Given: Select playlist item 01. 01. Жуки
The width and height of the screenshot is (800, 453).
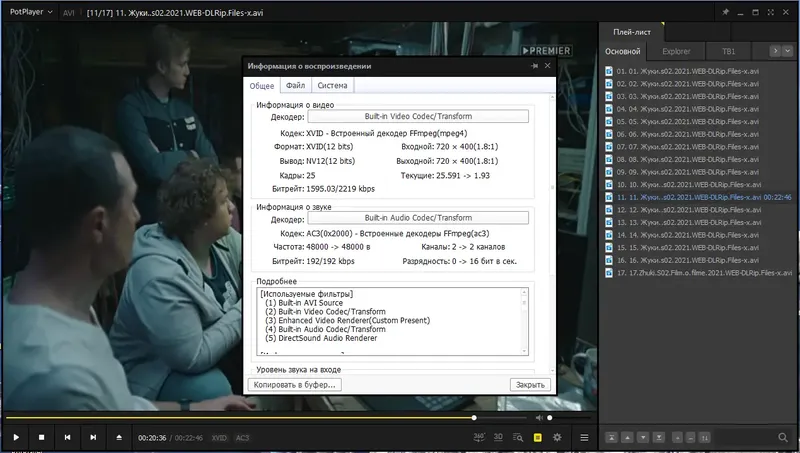Looking at the screenshot, I should [x=687, y=71].
